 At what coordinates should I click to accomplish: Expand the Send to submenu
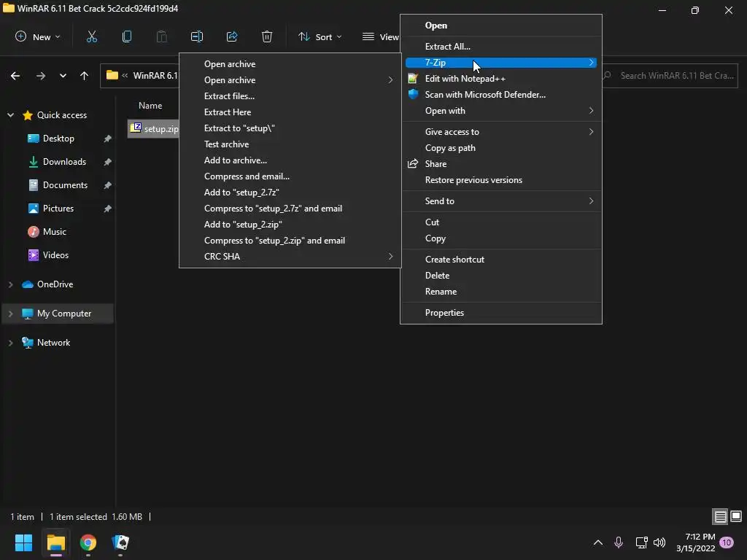tap(500, 201)
